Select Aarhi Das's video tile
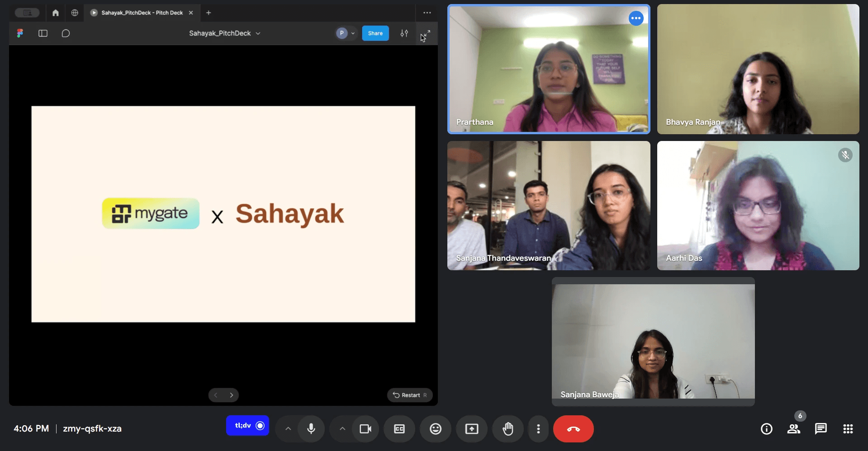The image size is (868, 451). pyautogui.click(x=758, y=206)
